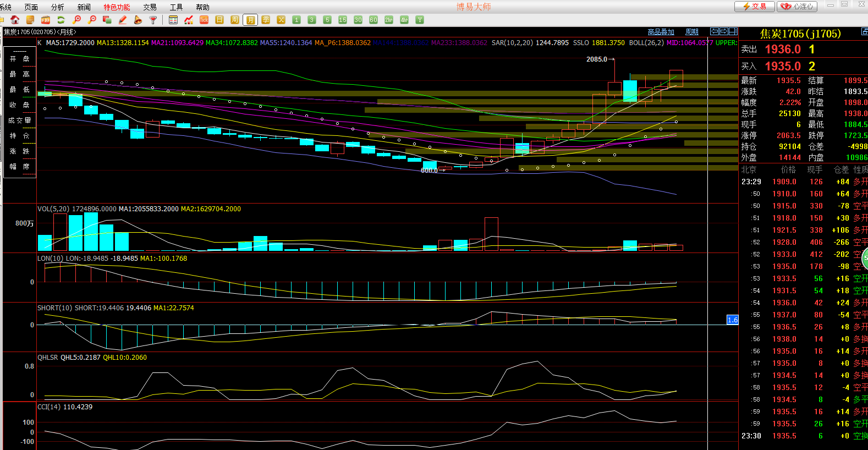Click the 买入 price 1935.0

click(783, 66)
